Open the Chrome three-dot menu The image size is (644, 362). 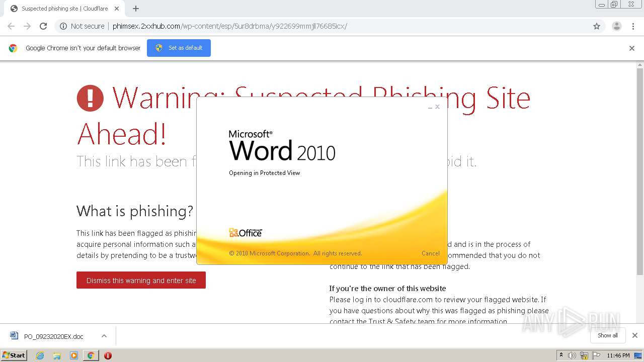(633, 26)
